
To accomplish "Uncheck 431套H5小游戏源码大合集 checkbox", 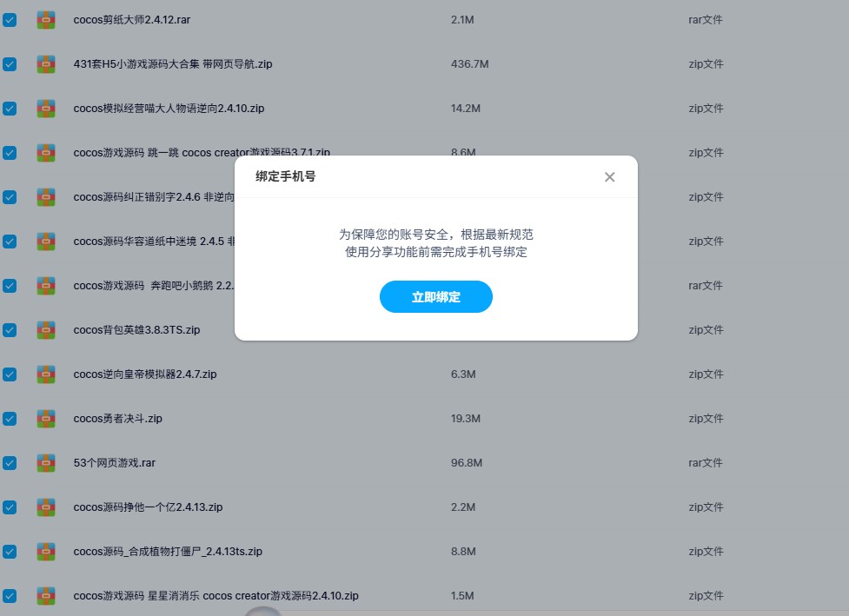I will click(10, 64).
